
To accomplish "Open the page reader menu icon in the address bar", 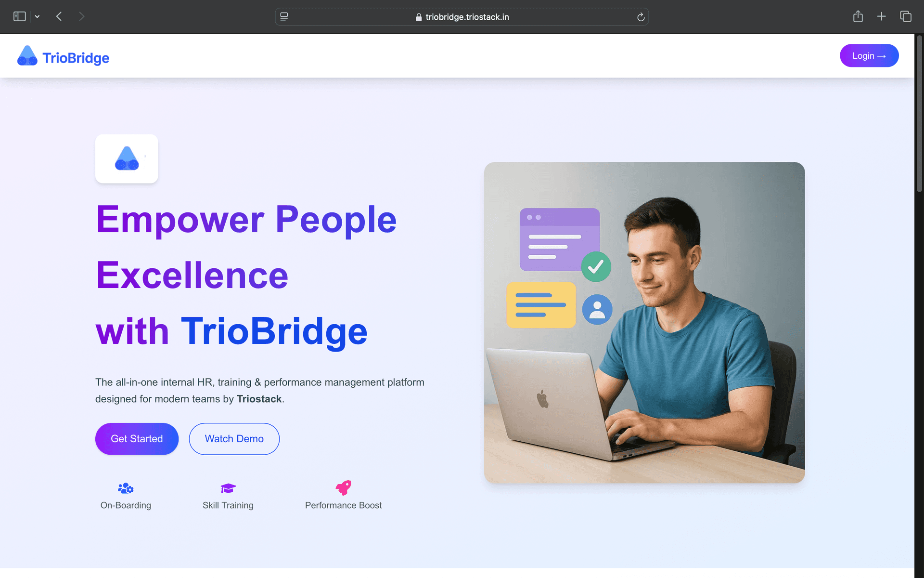I will [284, 17].
